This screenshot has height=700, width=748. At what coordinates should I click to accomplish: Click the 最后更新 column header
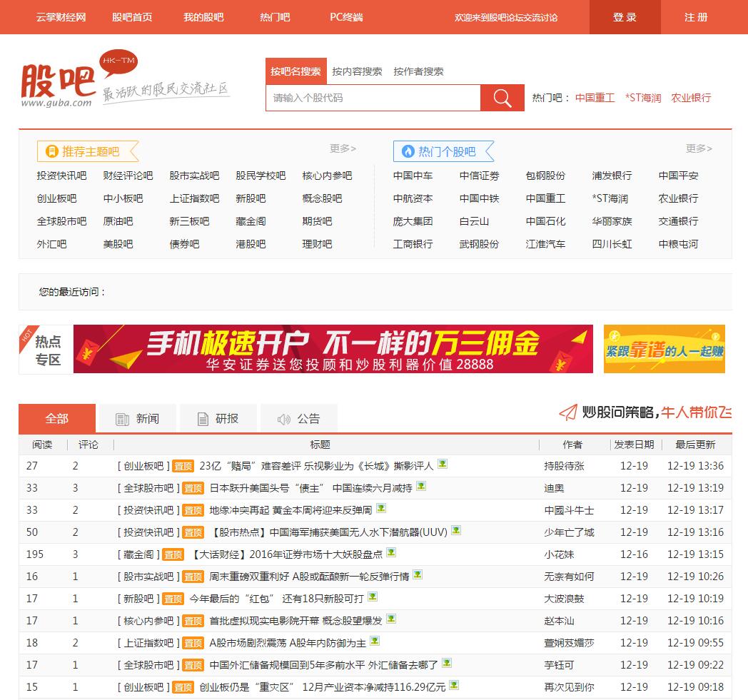point(695,445)
